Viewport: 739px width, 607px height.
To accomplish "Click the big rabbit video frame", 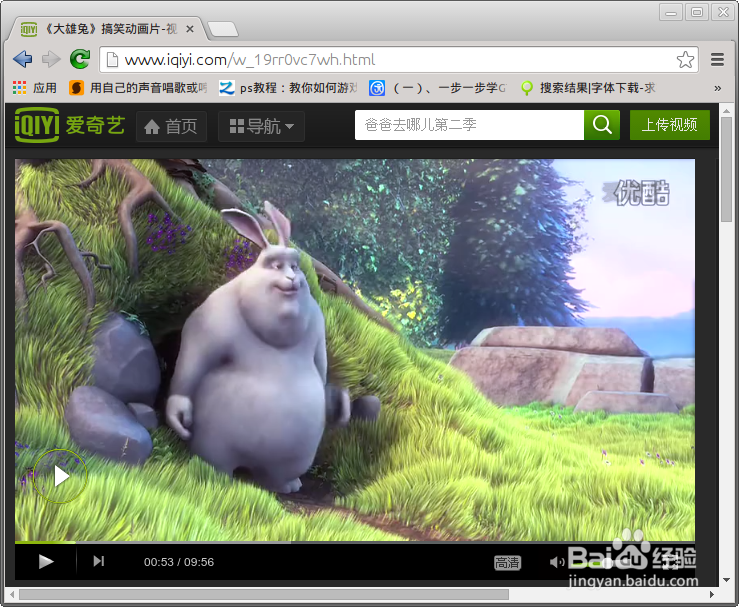I will (354, 350).
